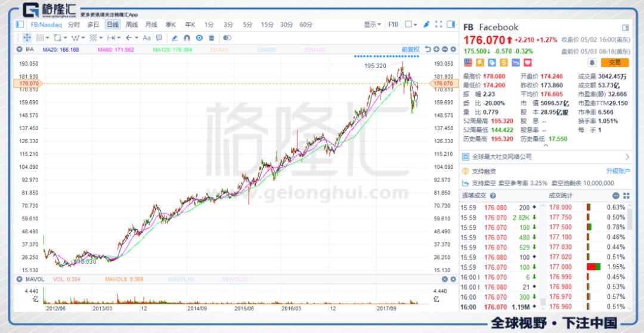Open MAVOL settings gear icon

(453, 279)
